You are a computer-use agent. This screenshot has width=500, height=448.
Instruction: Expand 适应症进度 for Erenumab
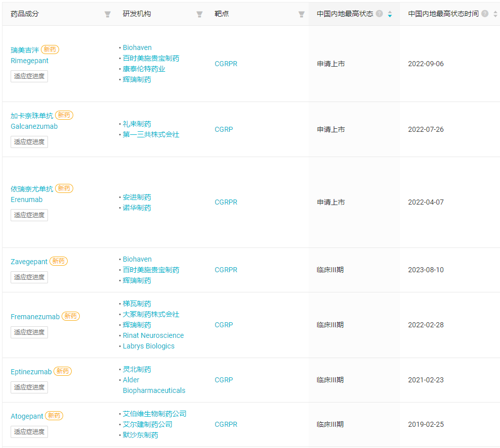click(29, 215)
